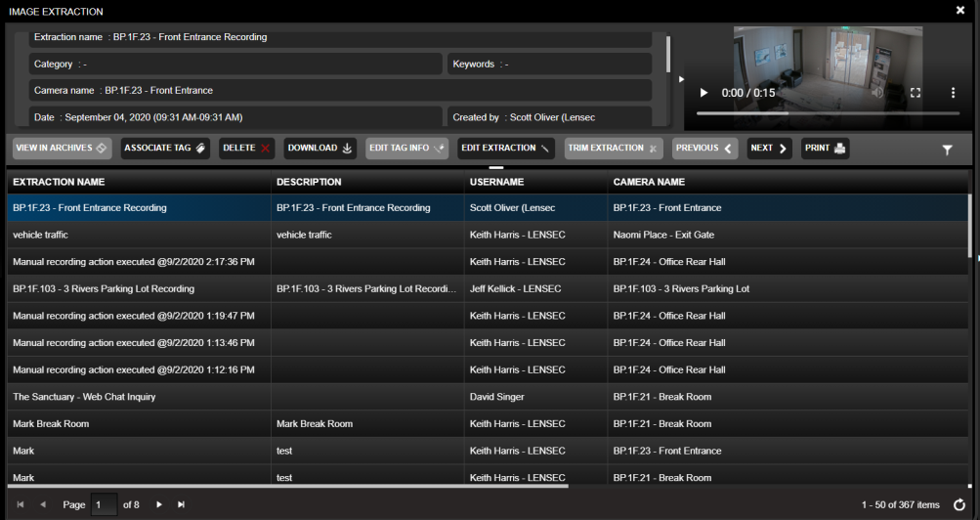
Task: Select manual recording row at 1:13:46 PM
Action: click(488, 342)
